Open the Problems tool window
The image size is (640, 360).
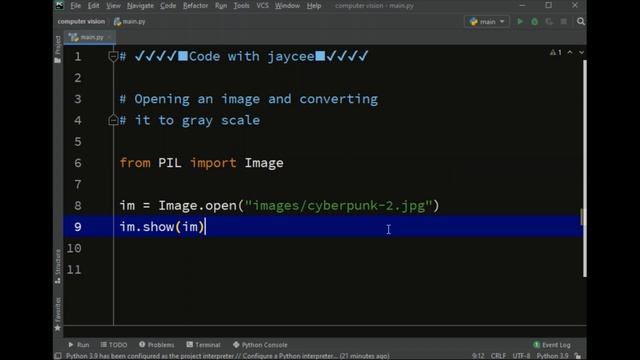156,345
